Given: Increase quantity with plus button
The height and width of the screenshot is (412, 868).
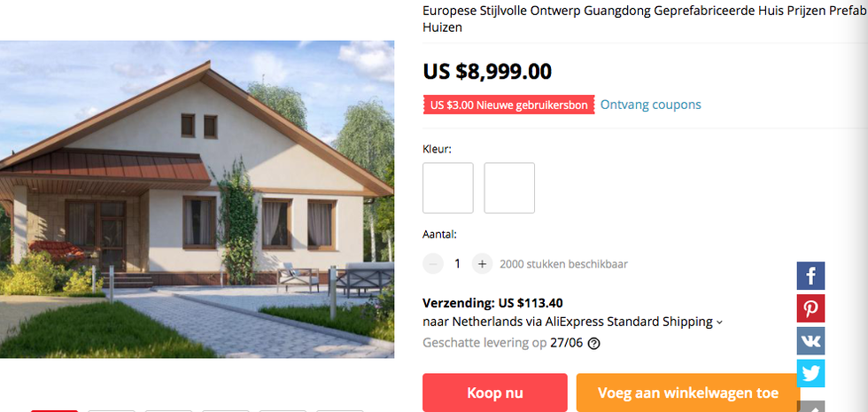Looking at the screenshot, I should [482, 264].
